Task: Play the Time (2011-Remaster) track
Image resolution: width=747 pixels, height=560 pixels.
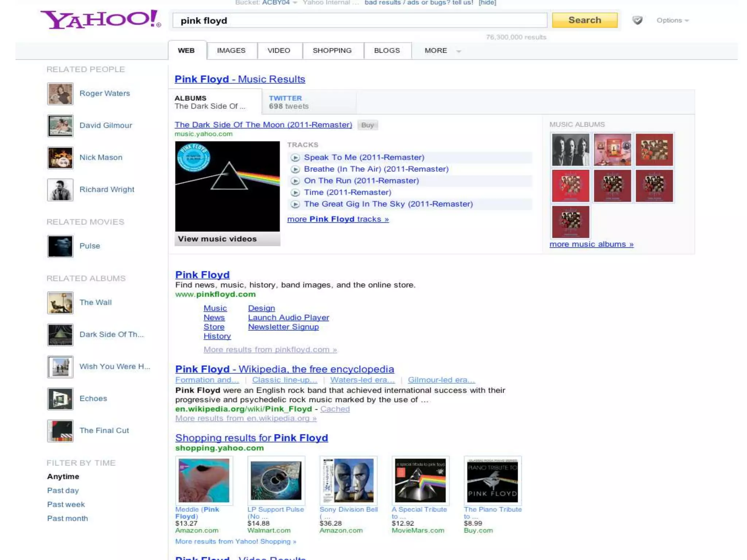Action: click(x=295, y=192)
